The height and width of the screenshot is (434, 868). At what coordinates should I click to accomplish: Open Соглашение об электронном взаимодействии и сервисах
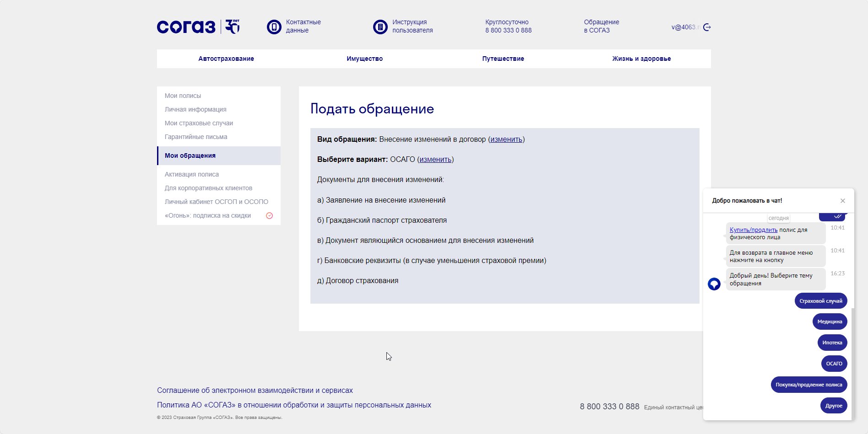(x=255, y=391)
